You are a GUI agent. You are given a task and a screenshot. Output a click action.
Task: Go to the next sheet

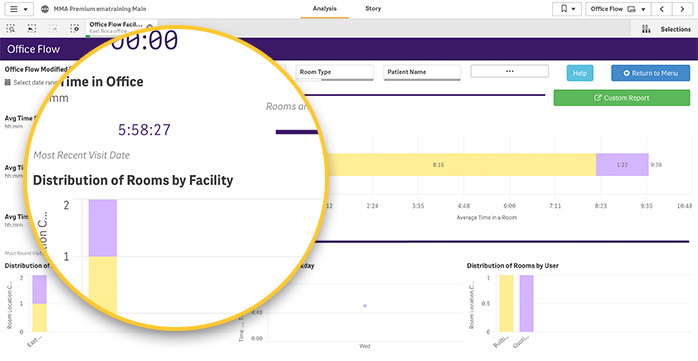[682, 9]
